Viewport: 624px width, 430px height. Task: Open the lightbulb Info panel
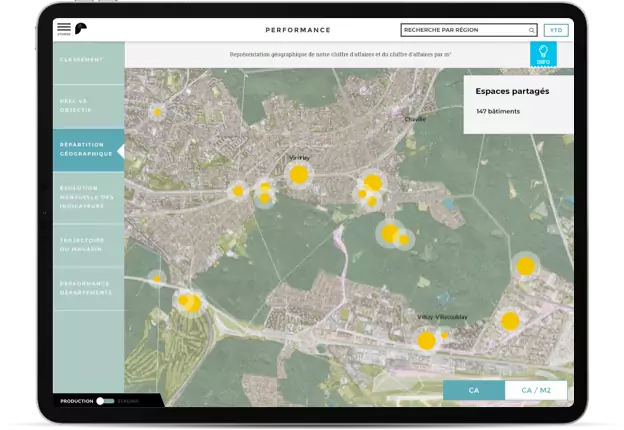pyautogui.click(x=543, y=54)
